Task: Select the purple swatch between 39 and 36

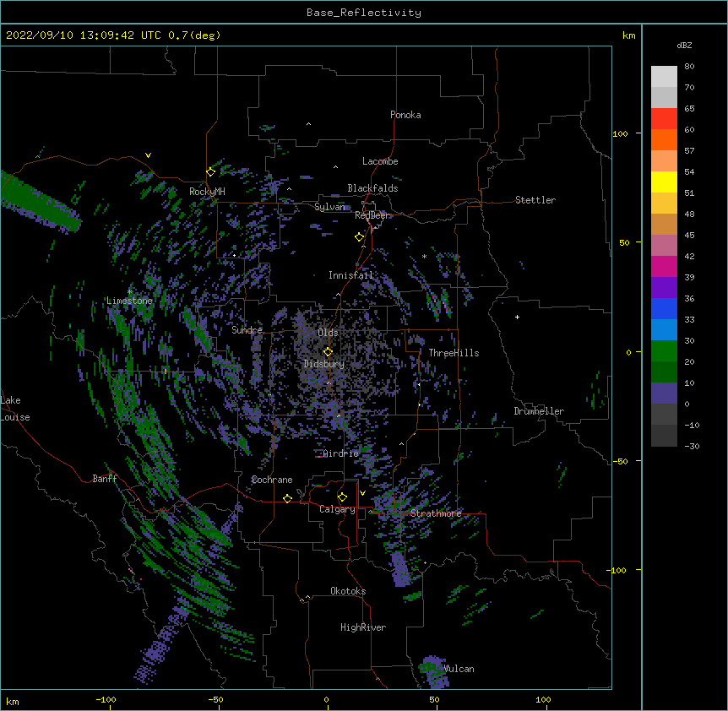Action: pyautogui.click(x=664, y=288)
